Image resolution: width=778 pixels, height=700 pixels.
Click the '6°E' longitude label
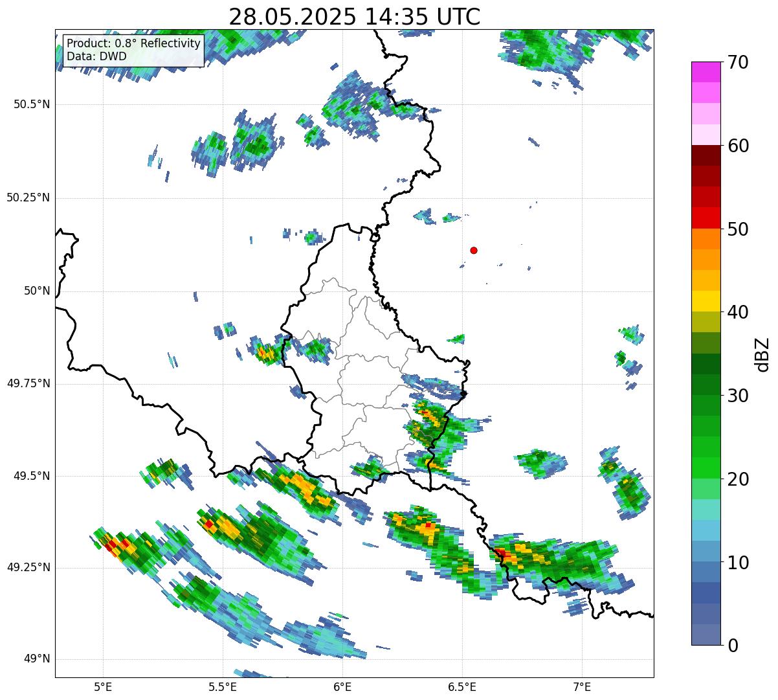click(x=342, y=686)
